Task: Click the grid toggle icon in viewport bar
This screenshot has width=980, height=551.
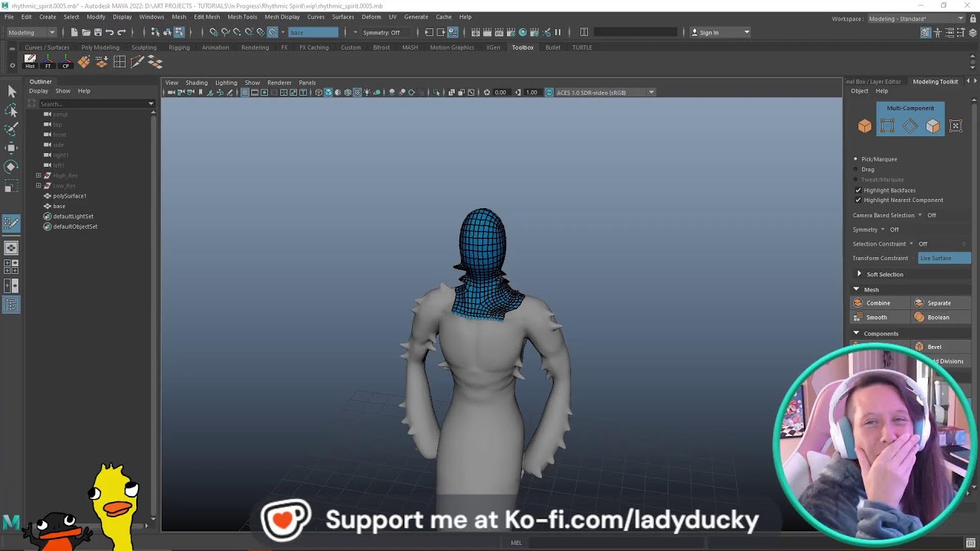Action: point(245,93)
